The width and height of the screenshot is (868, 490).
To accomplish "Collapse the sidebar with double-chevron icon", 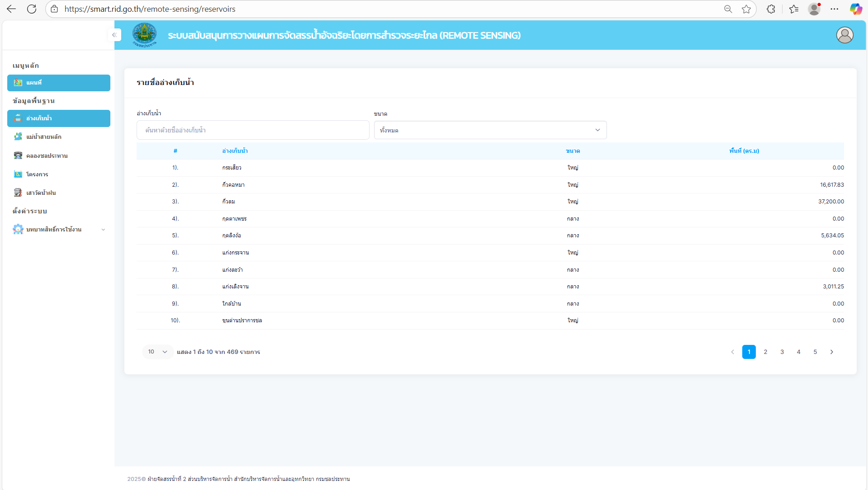I will point(114,35).
